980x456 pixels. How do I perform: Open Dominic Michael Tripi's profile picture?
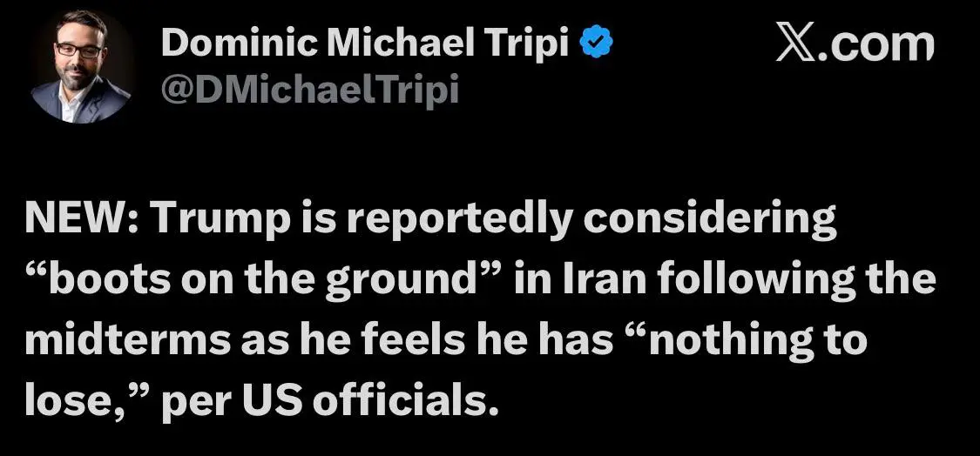click(x=81, y=66)
